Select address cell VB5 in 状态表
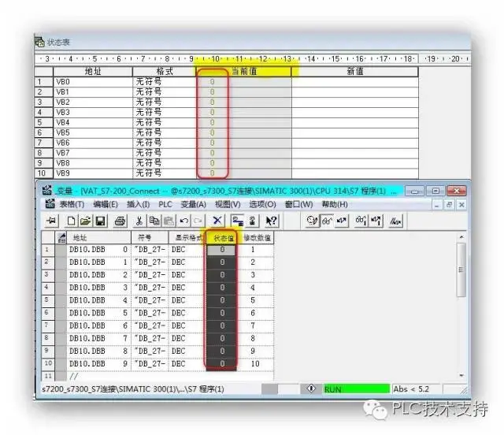 [93, 132]
